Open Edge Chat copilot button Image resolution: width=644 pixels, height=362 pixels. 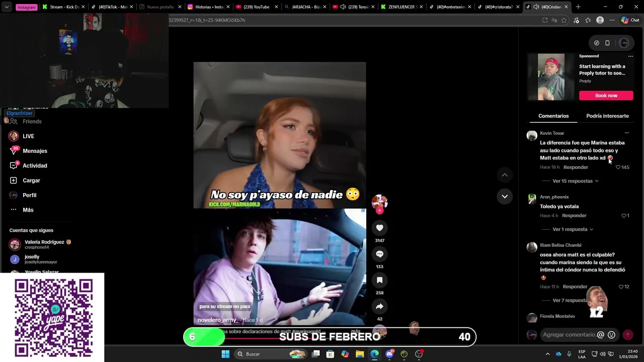click(x=630, y=20)
